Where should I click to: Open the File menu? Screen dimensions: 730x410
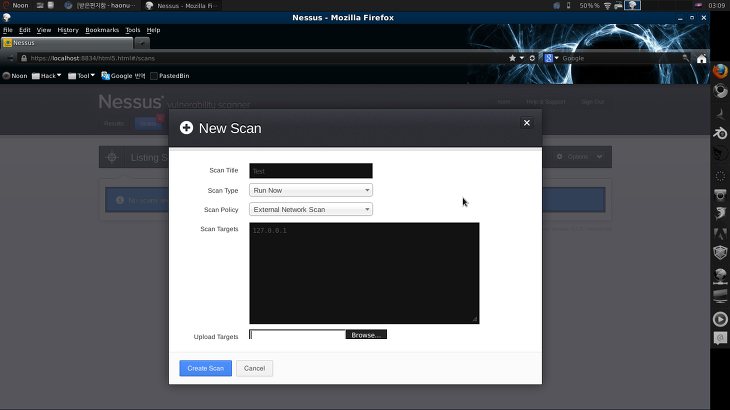8,30
